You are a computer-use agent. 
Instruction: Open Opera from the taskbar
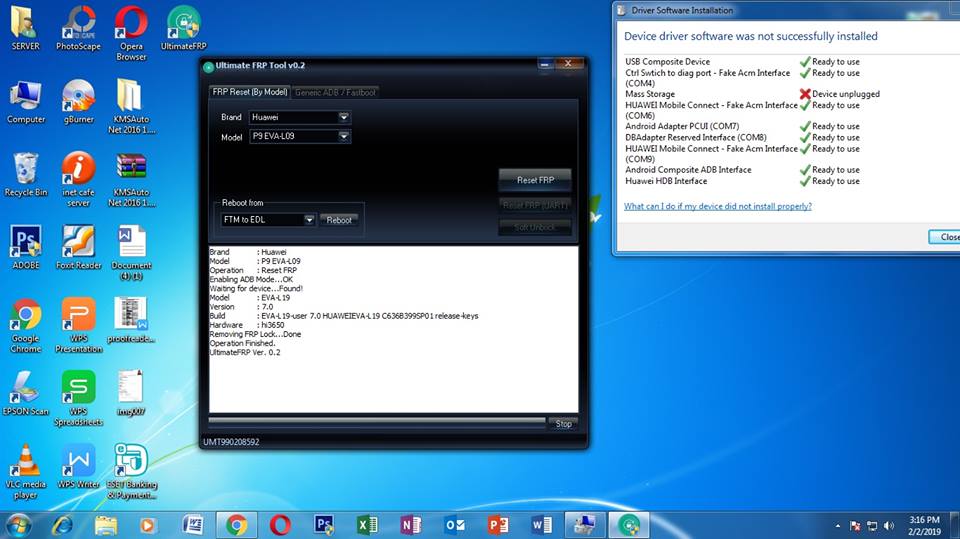[x=280, y=526]
